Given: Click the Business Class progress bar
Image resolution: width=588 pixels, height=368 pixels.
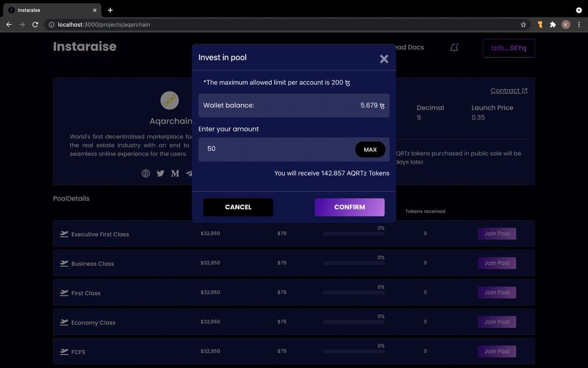Looking at the screenshot, I should (354, 263).
